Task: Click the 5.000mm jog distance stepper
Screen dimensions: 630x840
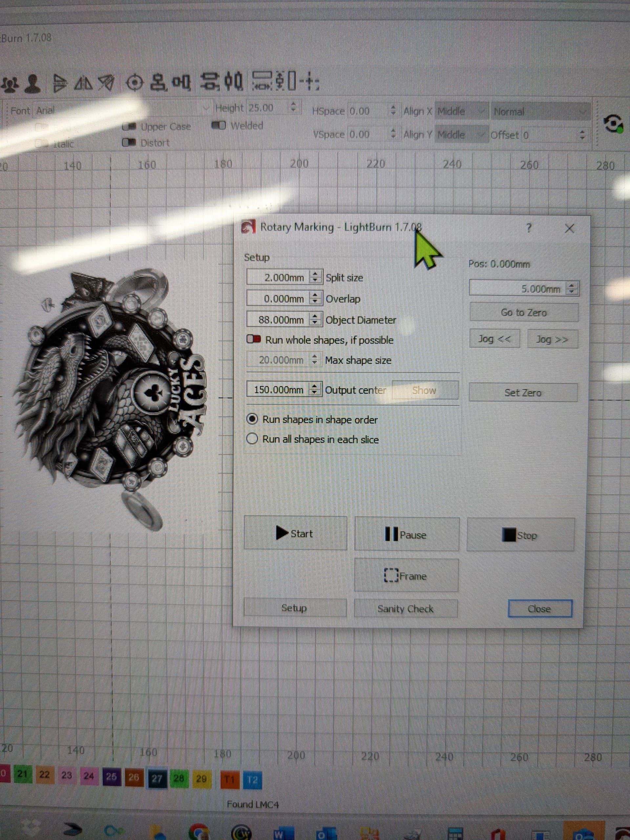Action: coord(572,289)
